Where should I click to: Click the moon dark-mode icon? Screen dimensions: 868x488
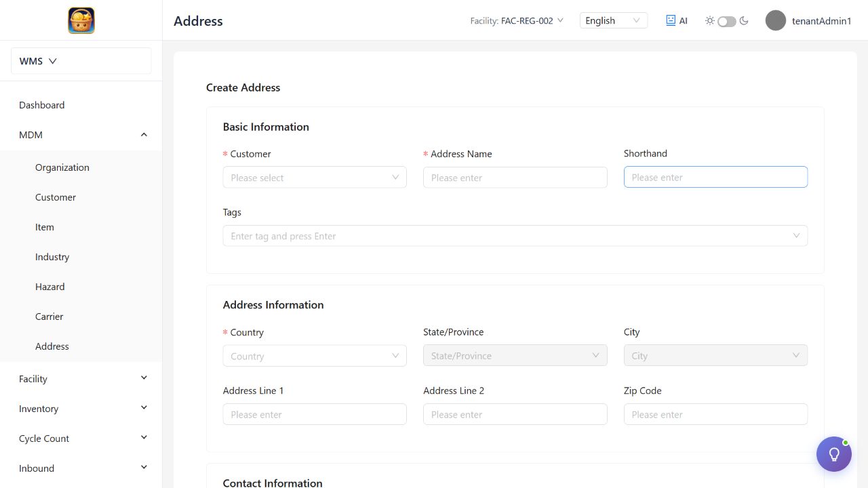[744, 21]
